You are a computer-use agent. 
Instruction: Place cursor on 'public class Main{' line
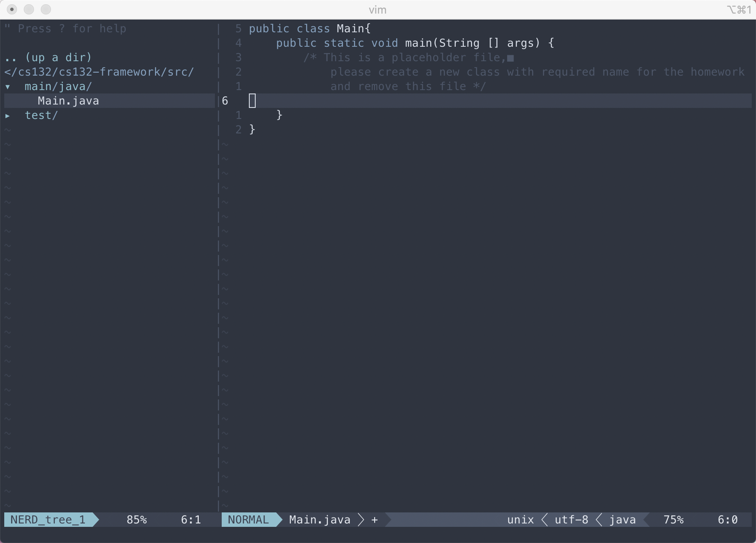click(310, 28)
